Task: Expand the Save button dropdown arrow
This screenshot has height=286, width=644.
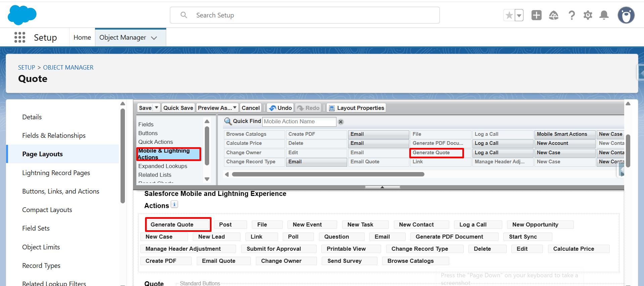Action: (x=156, y=108)
